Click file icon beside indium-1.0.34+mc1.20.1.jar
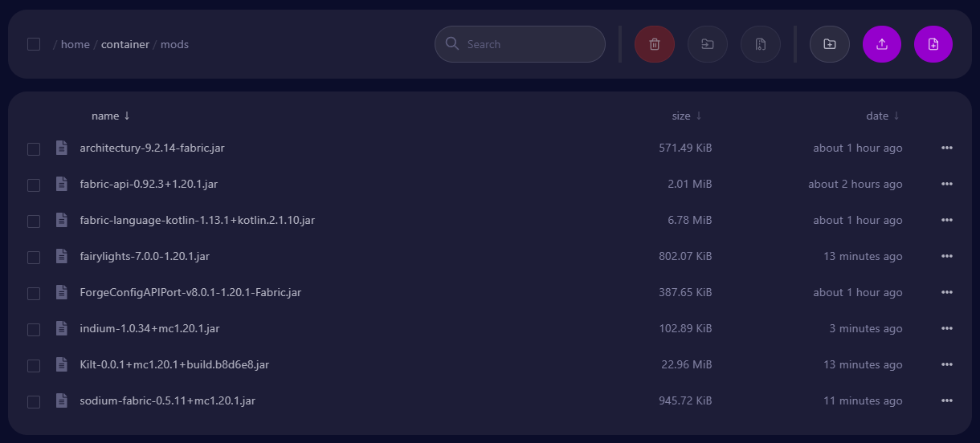 pos(61,328)
